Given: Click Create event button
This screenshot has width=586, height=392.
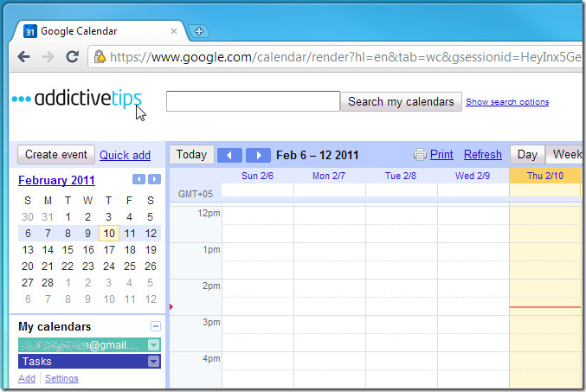Looking at the screenshot, I should click(x=56, y=154).
